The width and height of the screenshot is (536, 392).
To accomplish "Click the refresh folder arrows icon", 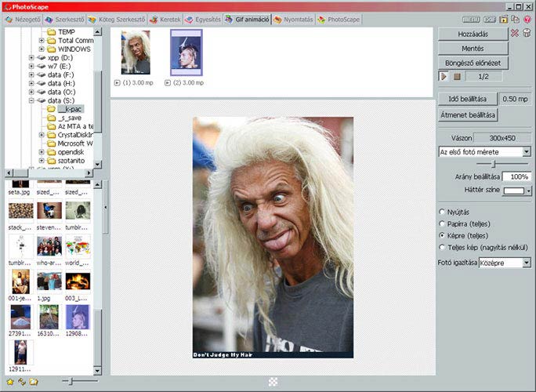I will pos(22,382).
